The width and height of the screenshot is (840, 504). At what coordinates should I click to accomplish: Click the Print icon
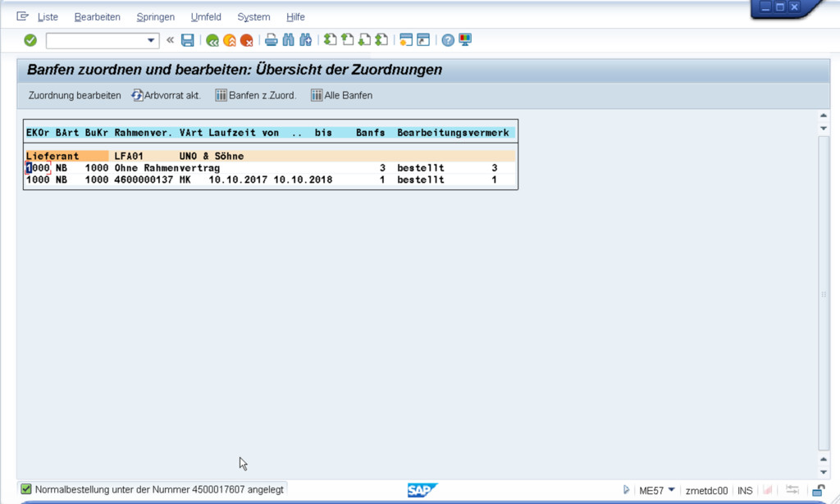pos(271,39)
